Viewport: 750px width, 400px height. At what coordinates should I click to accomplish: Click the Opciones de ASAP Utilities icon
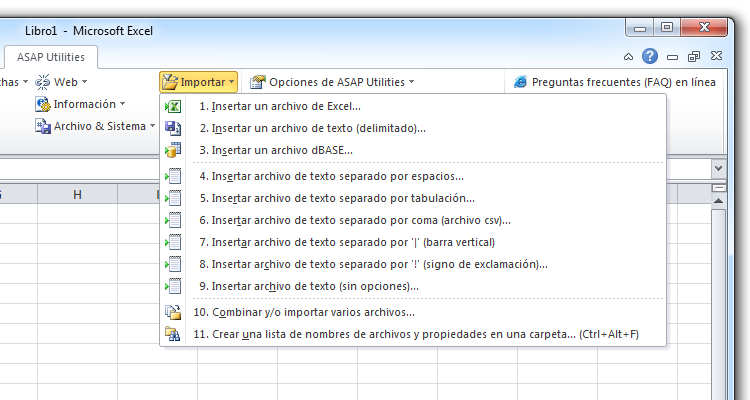(257, 82)
